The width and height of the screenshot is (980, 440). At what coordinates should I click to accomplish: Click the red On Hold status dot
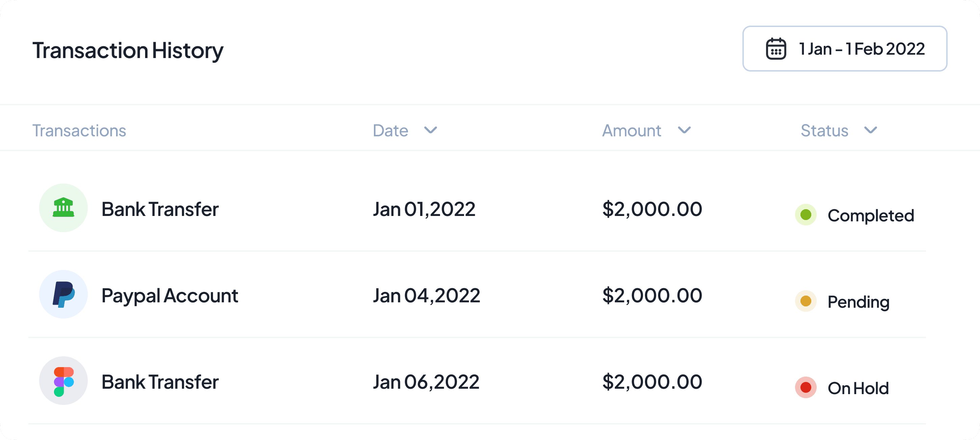806,387
